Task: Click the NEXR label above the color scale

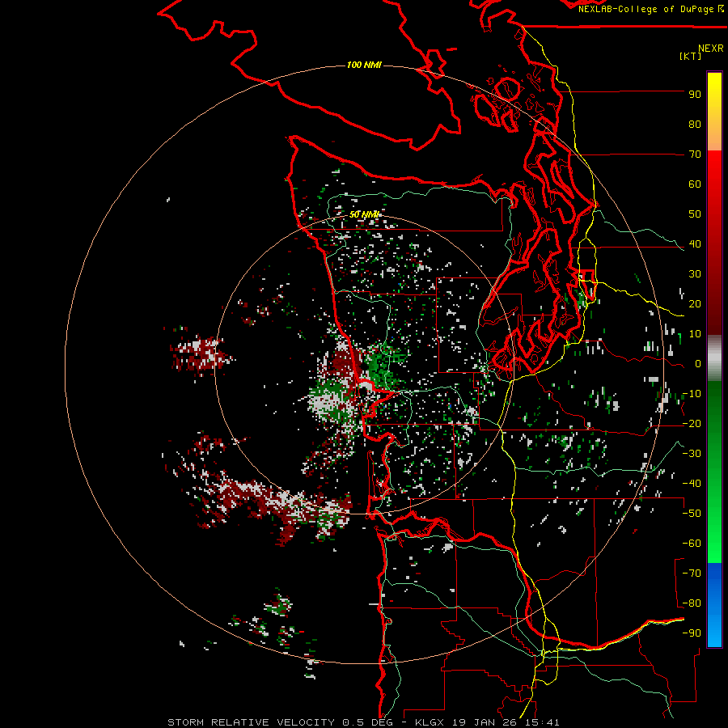Action: (x=710, y=49)
